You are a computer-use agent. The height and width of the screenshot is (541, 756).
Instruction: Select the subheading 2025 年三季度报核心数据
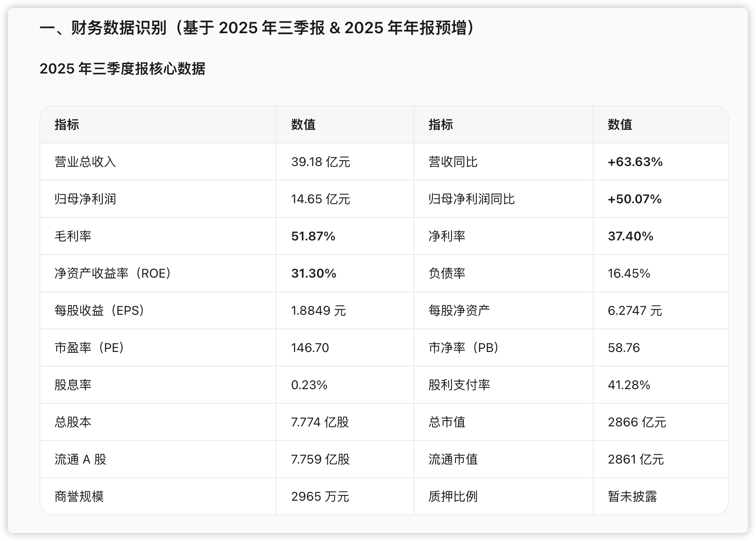pos(123,69)
